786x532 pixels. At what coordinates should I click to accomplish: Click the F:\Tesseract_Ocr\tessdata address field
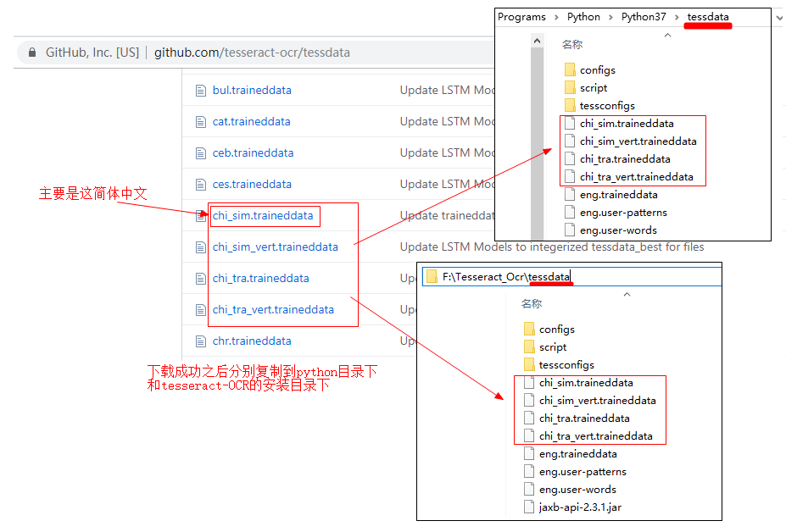tap(571, 276)
